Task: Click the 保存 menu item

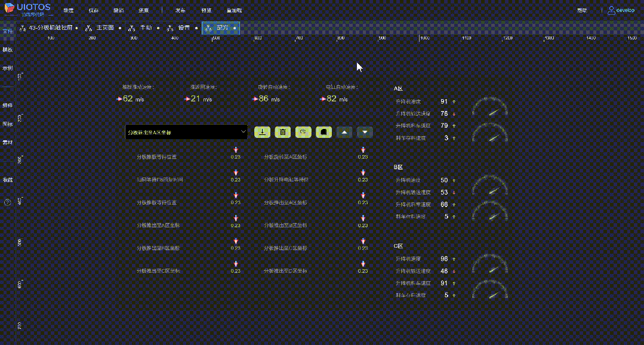Action: (x=94, y=10)
